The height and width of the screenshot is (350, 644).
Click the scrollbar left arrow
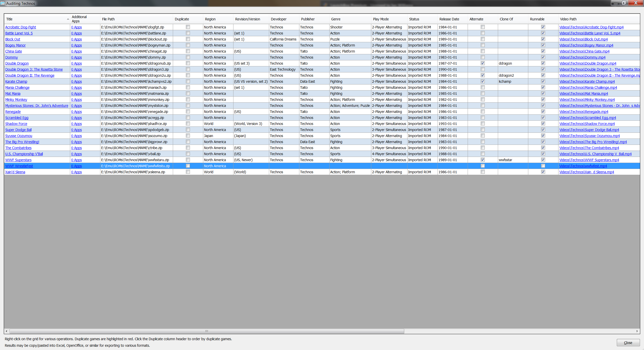[x=6, y=331]
